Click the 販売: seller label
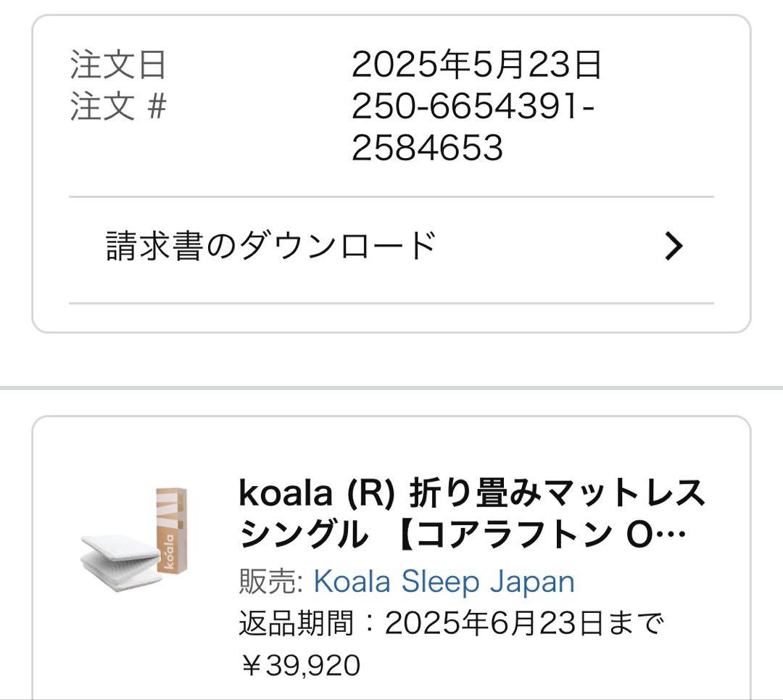 [x=270, y=582]
